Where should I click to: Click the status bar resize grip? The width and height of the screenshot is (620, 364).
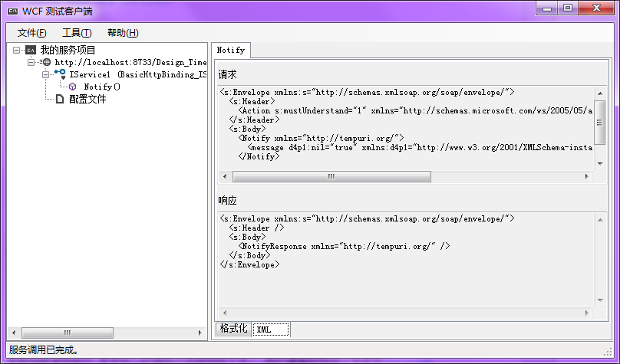[608, 351]
